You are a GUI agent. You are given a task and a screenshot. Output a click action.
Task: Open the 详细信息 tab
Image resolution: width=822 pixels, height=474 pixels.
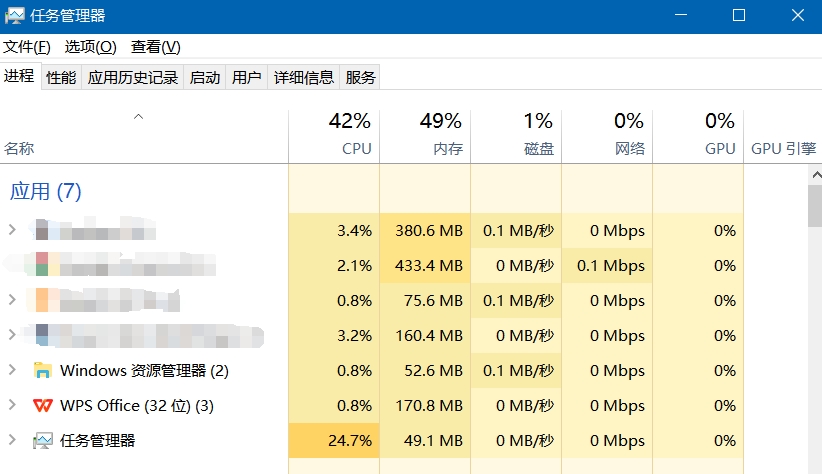tap(304, 77)
